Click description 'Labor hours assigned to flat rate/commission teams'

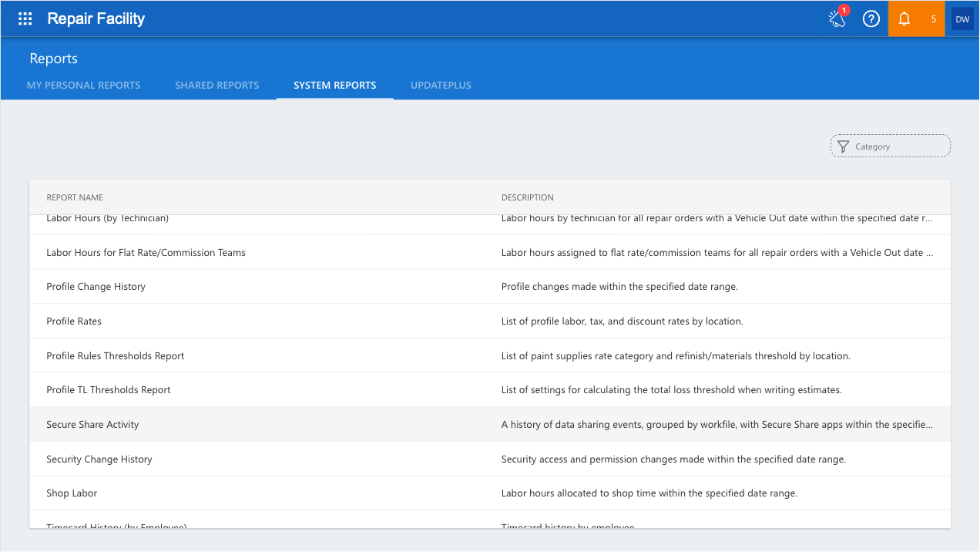point(717,252)
